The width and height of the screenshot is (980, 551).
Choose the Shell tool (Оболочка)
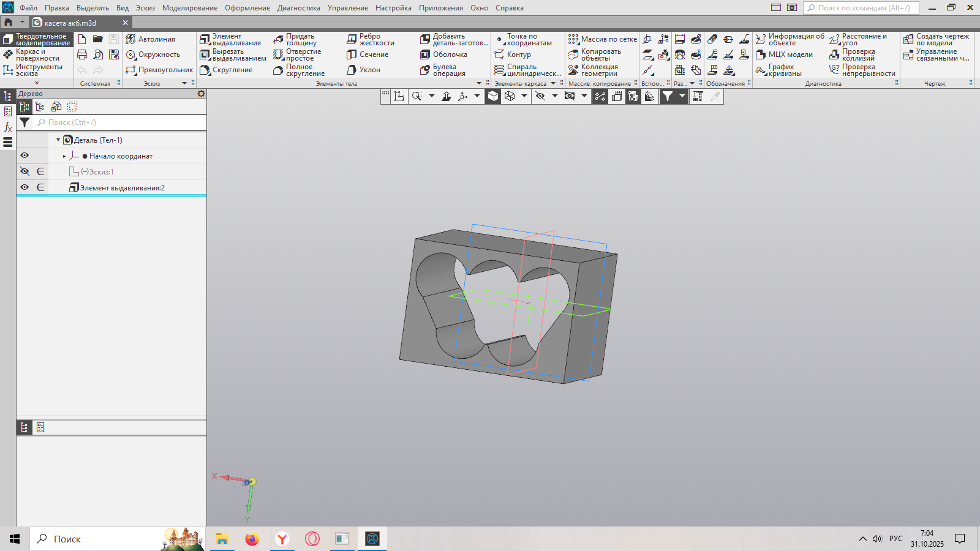pyautogui.click(x=444, y=55)
